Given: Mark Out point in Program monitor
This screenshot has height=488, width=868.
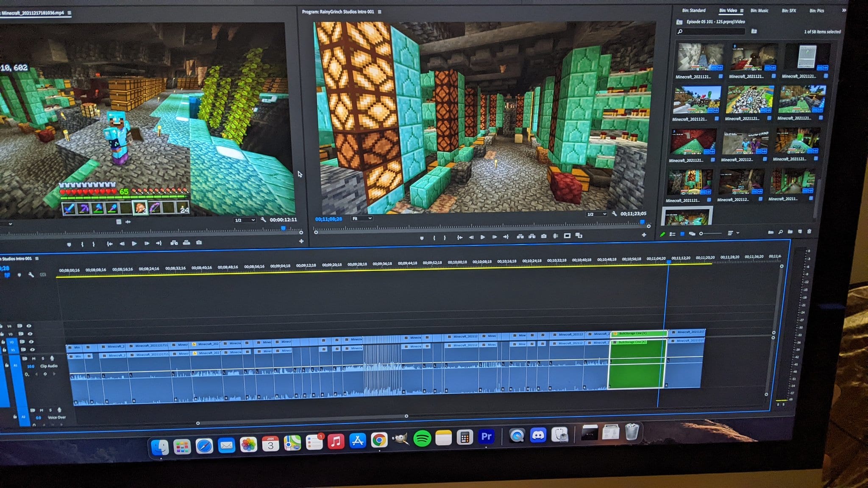Looking at the screenshot, I should click(x=445, y=238).
